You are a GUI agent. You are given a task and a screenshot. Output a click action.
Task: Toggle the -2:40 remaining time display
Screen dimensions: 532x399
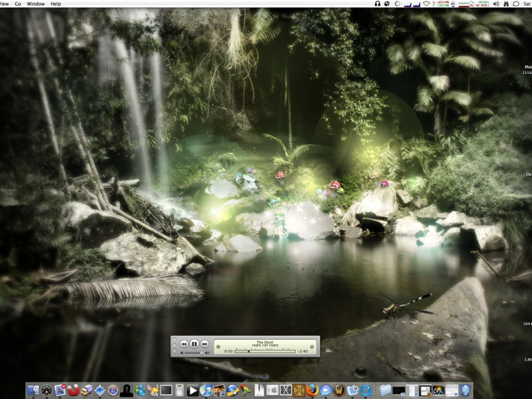(303, 351)
